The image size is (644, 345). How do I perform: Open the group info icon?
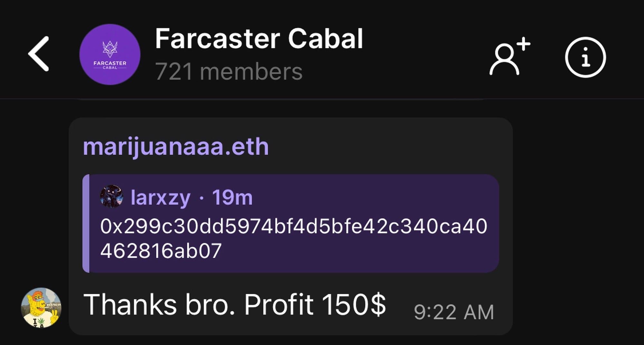[x=585, y=57]
